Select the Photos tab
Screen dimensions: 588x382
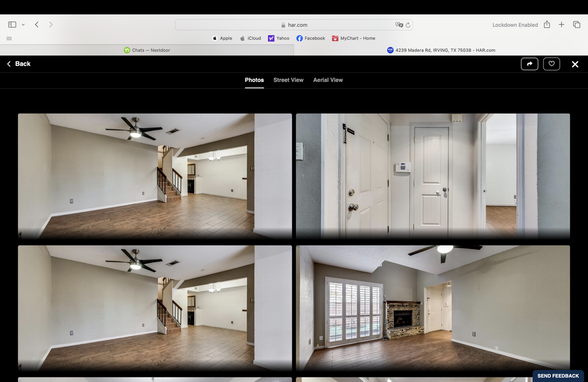[x=254, y=80]
